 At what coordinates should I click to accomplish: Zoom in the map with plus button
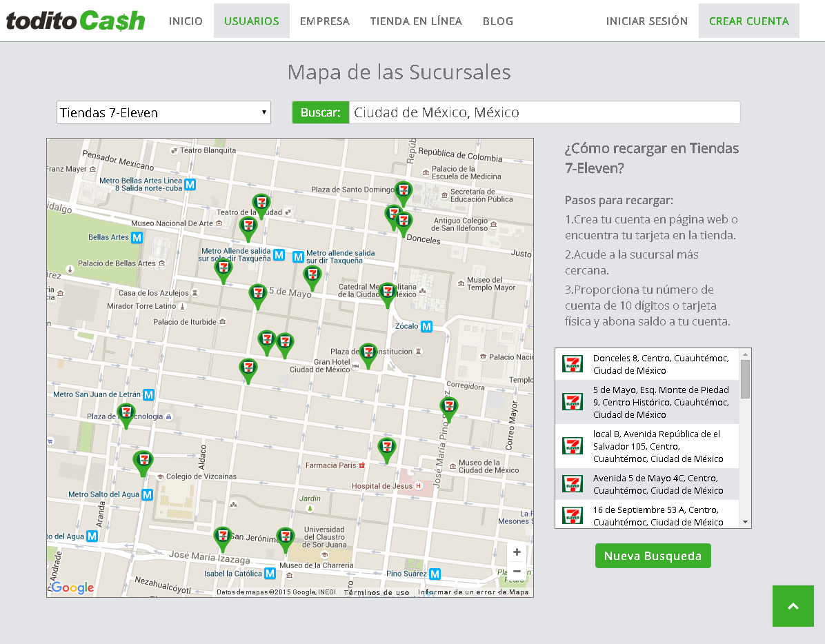[517, 552]
